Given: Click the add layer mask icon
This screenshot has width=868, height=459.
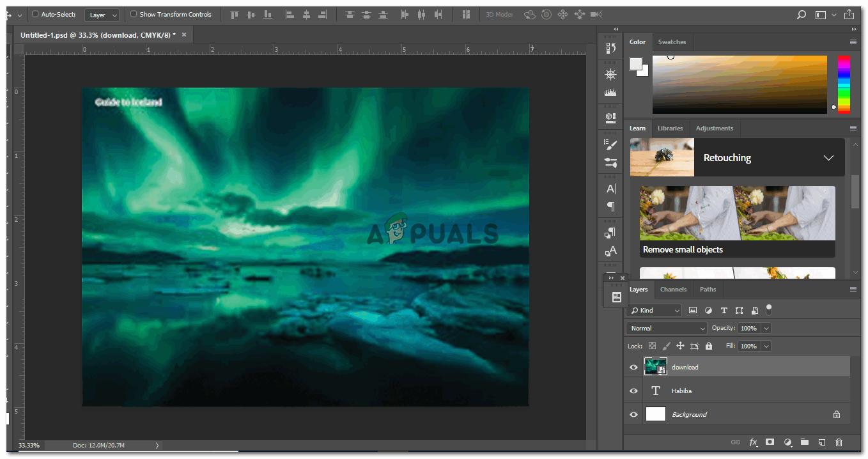Looking at the screenshot, I should (770, 442).
